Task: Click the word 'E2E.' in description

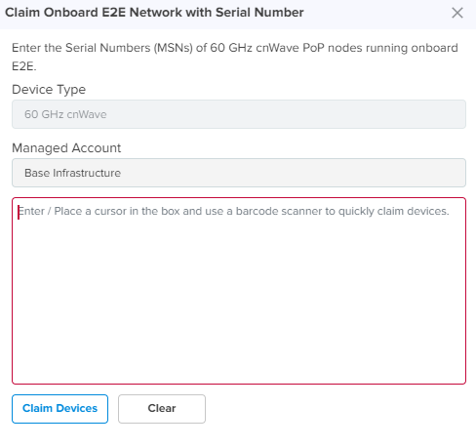Action: coord(24,66)
